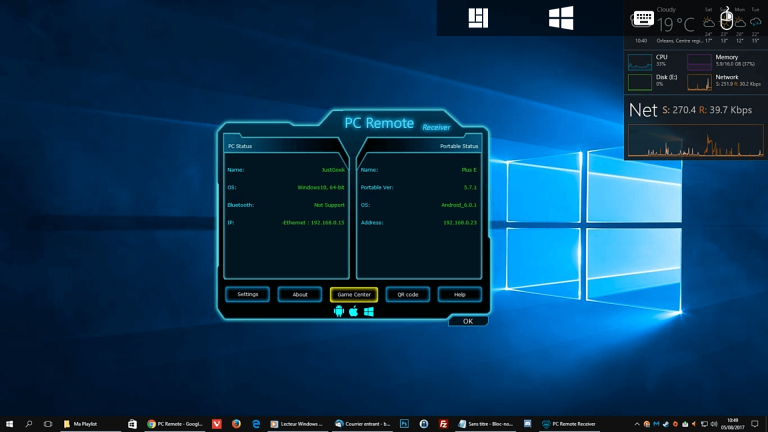Click the Bluetooth Not Support value

coord(329,205)
